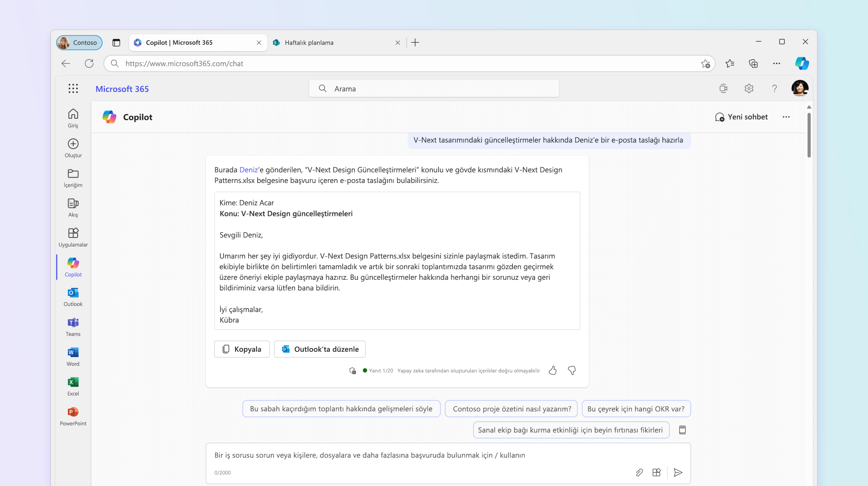This screenshot has width=868, height=486.
Task: Open the tab actions menu icon
Action: pos(116,43)
